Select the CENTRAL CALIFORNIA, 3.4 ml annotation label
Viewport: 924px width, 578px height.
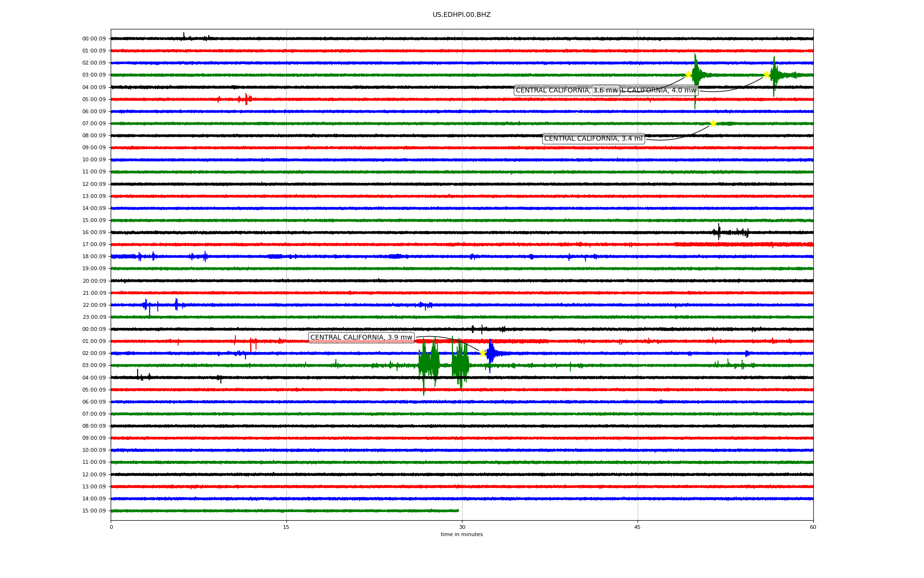coord(593,139)
